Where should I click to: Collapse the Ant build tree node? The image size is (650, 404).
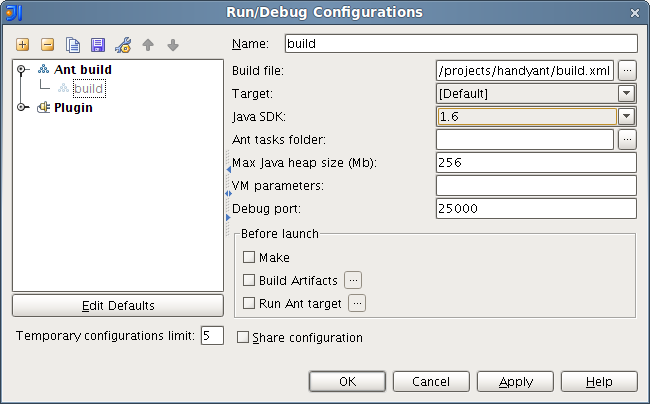(23, 70)
